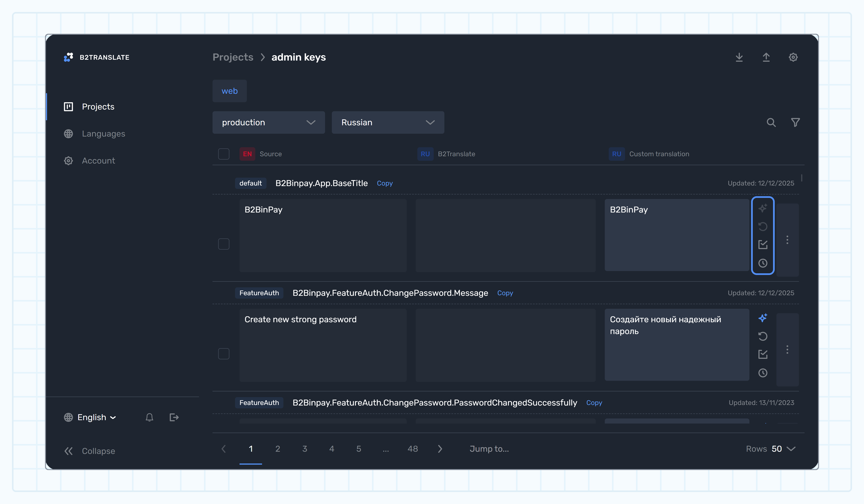Go to page 2

278,449
